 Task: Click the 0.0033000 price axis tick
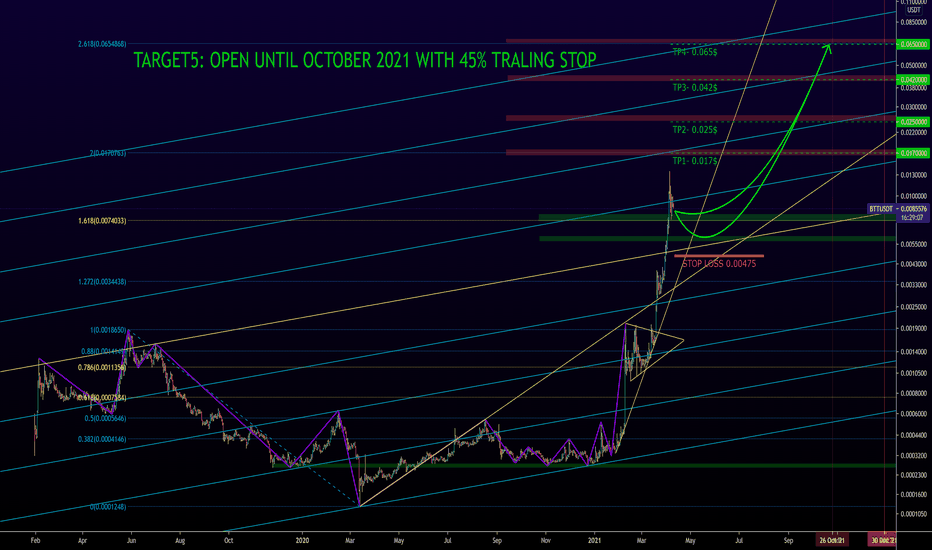click(914, 285)
